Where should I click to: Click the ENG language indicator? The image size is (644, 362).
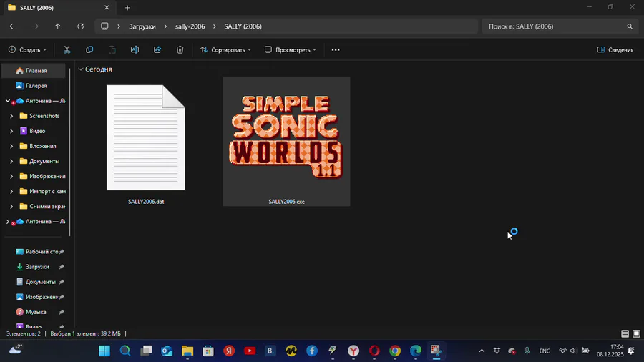coord(545,351)
